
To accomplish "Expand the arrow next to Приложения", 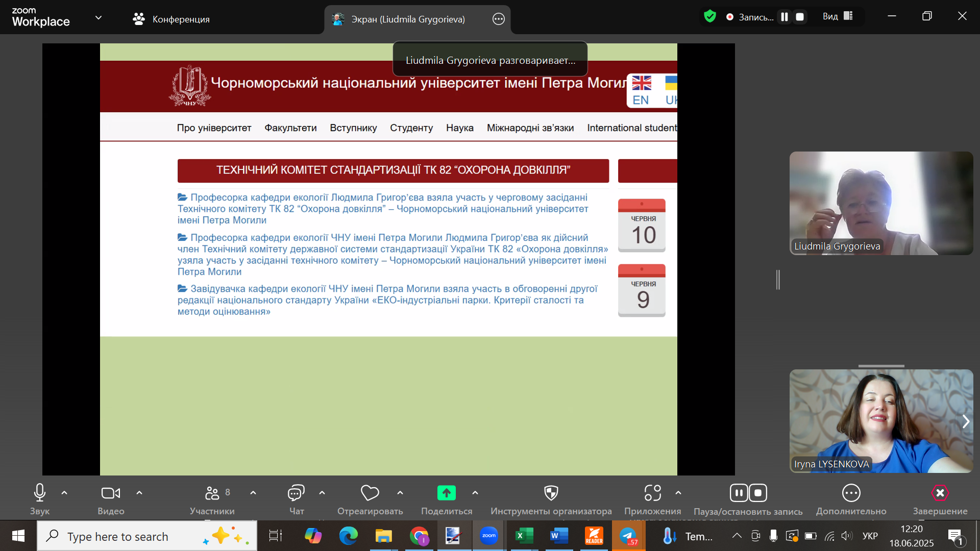I will coord(678,493).
